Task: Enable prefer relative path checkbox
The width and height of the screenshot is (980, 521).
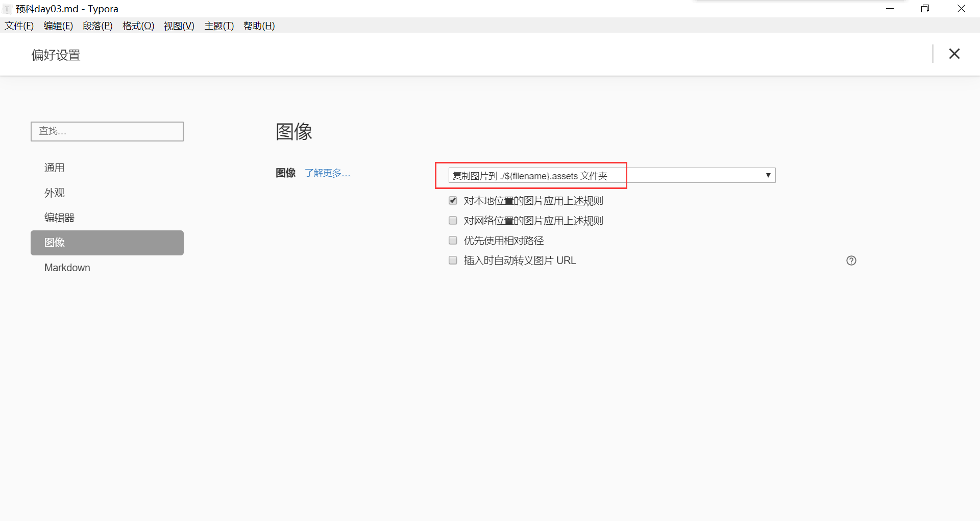Action: point(453,241)
